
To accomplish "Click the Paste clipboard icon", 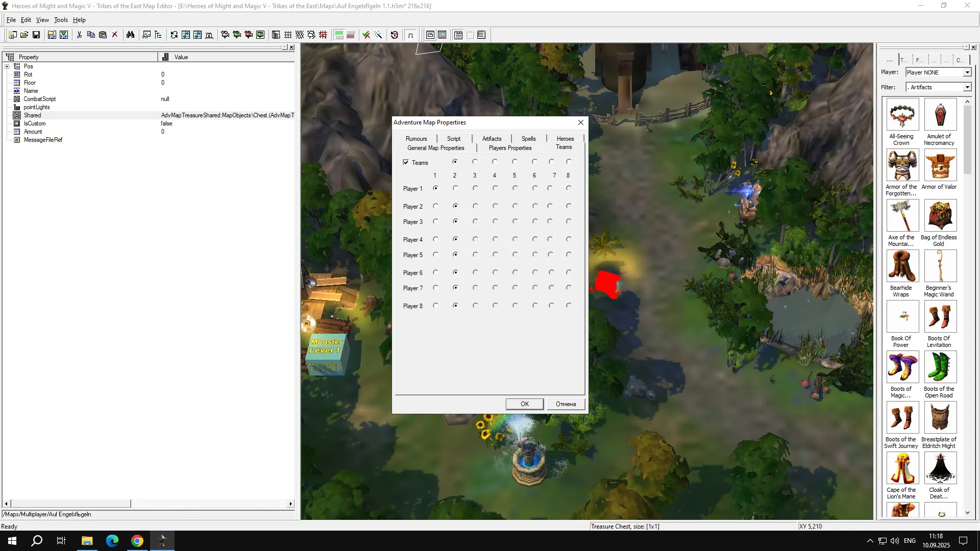I will pyautogui.click(x=103, y=35).
